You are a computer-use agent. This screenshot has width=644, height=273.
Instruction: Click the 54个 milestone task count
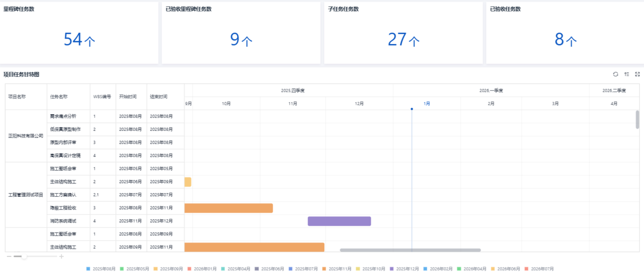pos(79,40)
